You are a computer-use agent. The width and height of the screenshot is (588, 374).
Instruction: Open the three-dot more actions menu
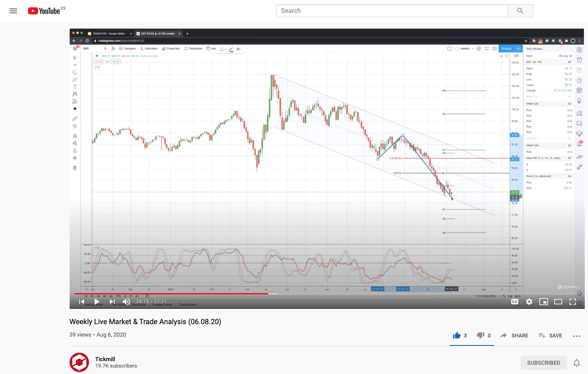[577, 336]
